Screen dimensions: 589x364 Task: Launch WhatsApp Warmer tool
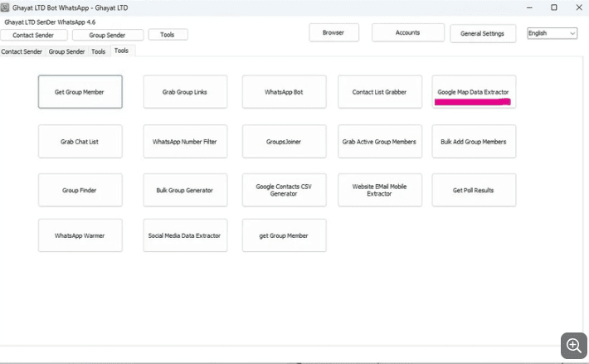click(x=80, y=235)
